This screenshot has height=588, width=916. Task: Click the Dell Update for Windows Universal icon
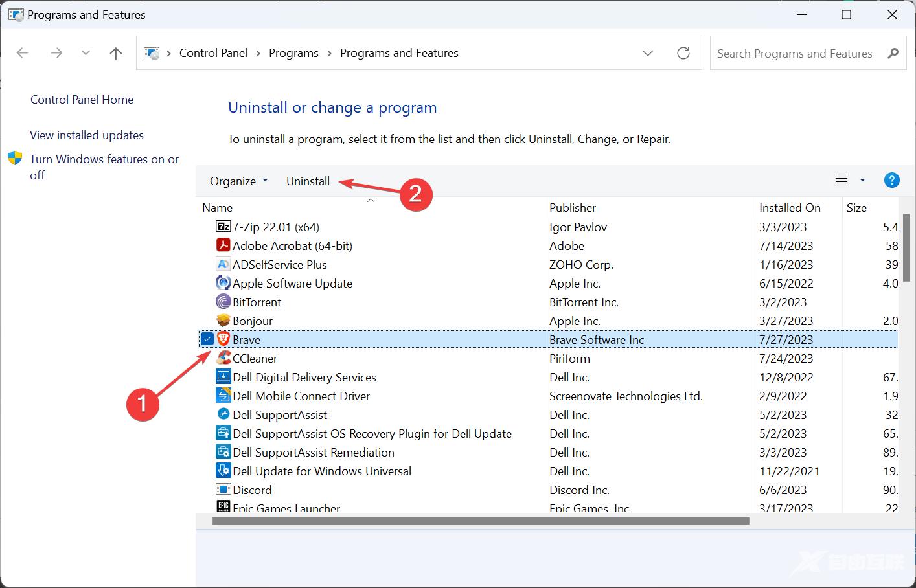[x=223, y=471]
